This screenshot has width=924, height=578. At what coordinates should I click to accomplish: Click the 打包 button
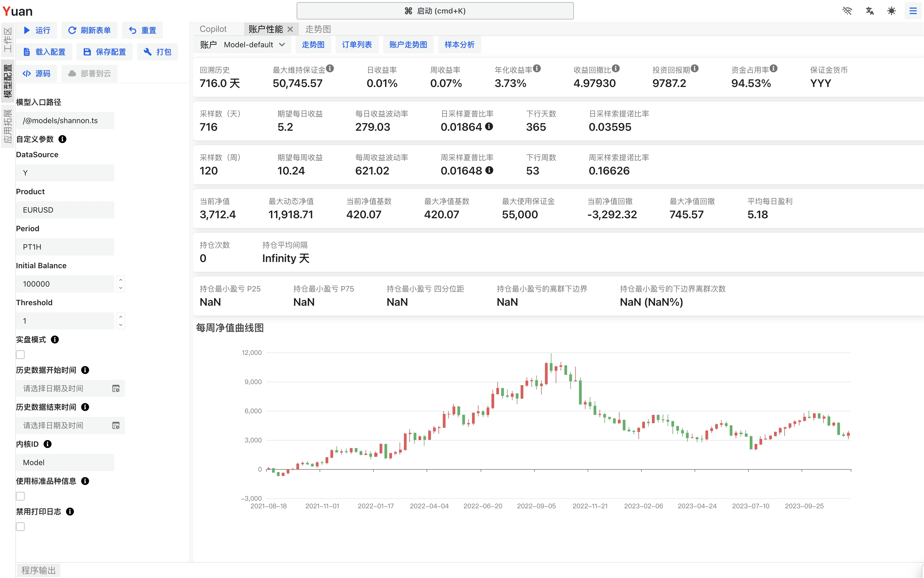157,52
